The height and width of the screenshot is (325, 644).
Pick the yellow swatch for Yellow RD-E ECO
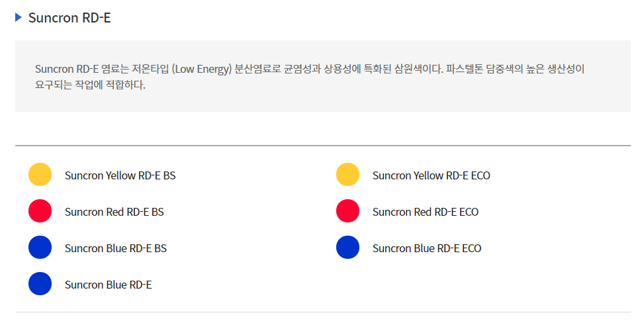(347, 175)
